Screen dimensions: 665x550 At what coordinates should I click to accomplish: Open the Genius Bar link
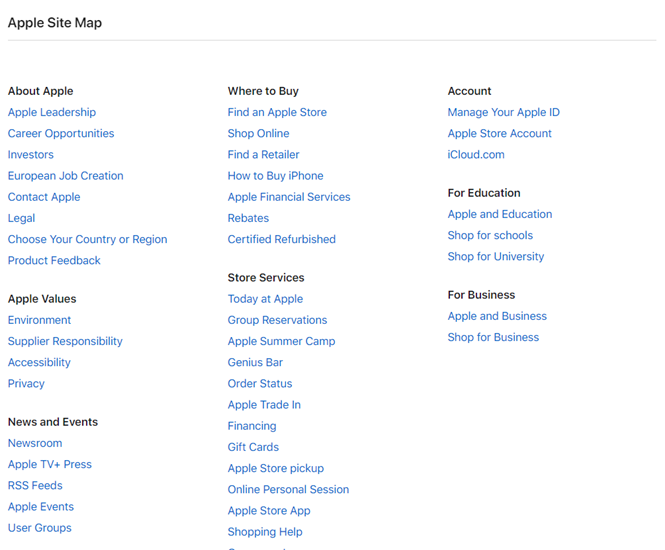point(255,363)
